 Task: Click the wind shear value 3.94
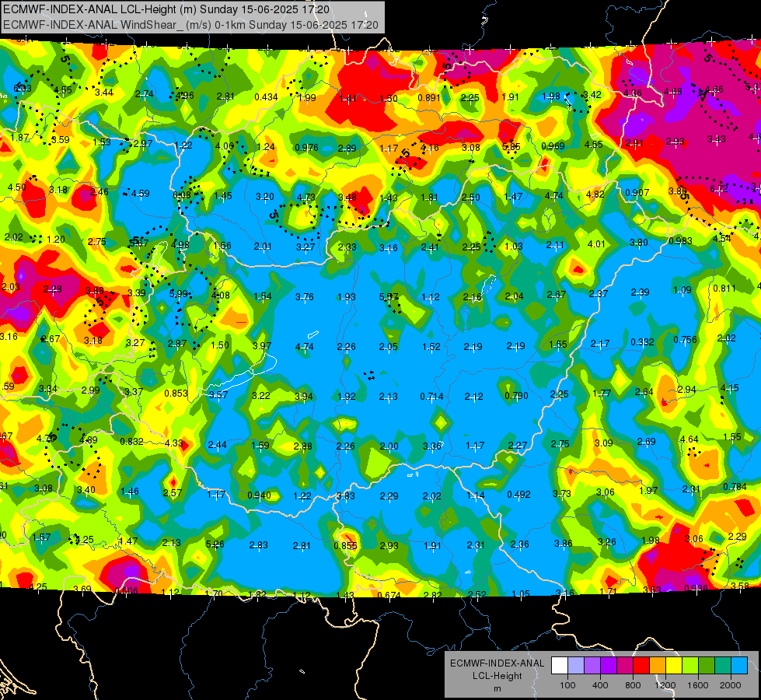(304, 397)
